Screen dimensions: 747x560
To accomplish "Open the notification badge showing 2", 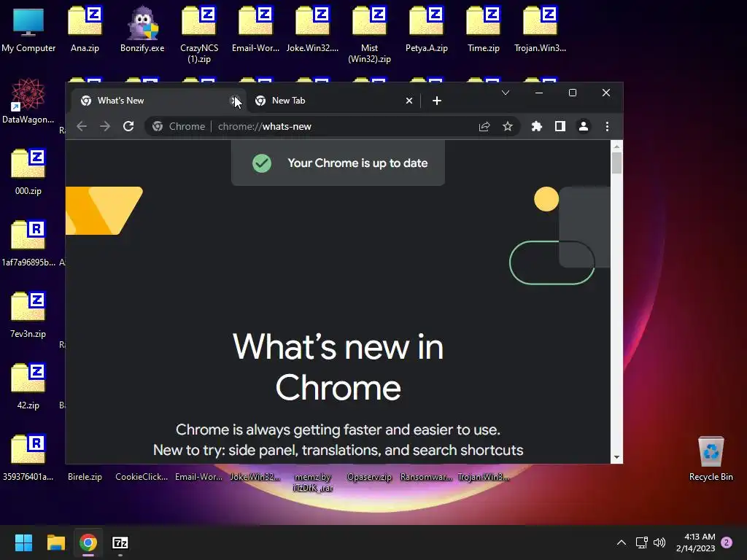I will pos(727,542).
